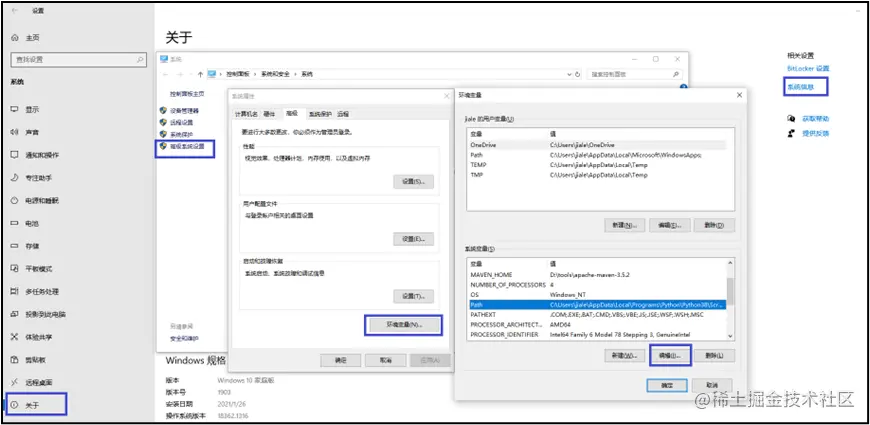
Task: Open 控制面板主页 control panel home link
Action: click(x=187, y=94)
